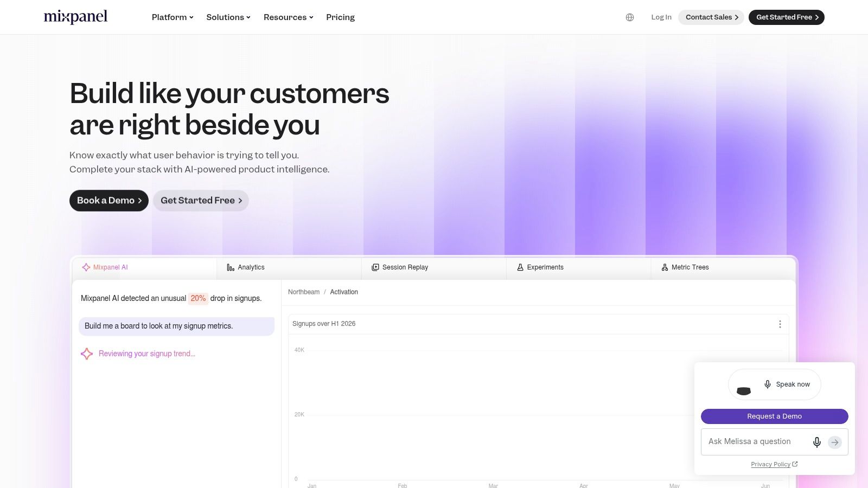Click the sparkle icon beside Reviewing your signup trend
The height and width of the screenshot is (488, 868).
click(87, 354)
